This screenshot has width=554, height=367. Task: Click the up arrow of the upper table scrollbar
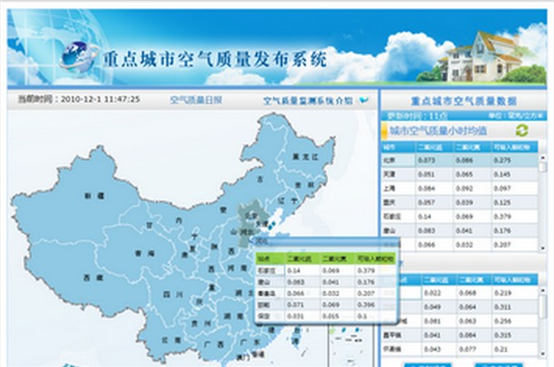pos(543,158)
